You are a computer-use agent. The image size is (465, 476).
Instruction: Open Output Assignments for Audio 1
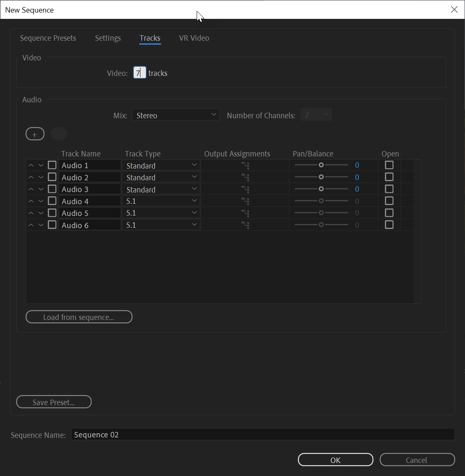pos(245,165)
